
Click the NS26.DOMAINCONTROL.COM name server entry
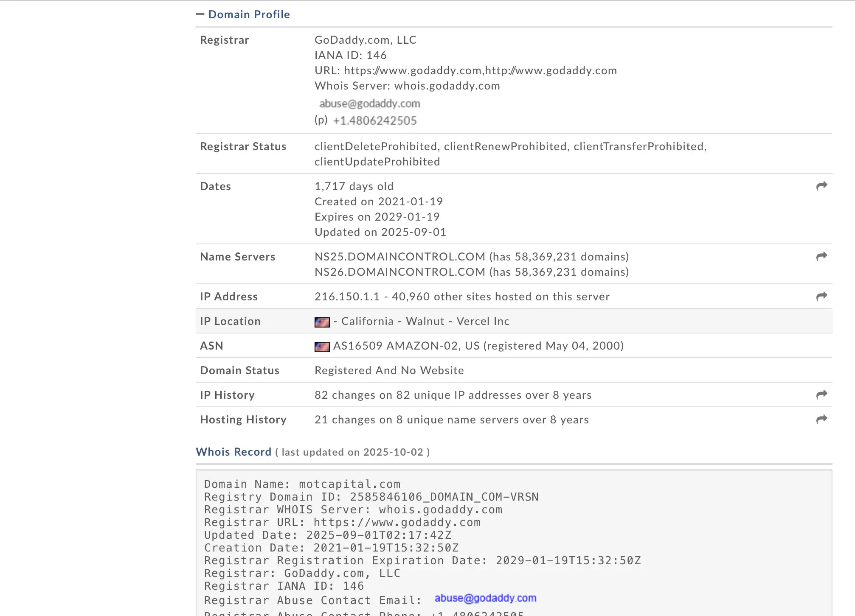pyautogui.click(x=399, y=272)
